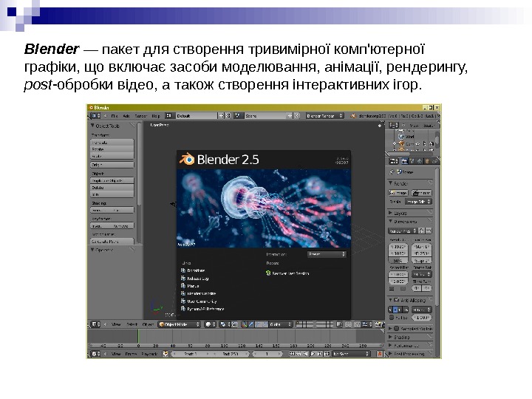Delete the Default screen layout
The height and width of the screenshot is (399, 532).
228,116
